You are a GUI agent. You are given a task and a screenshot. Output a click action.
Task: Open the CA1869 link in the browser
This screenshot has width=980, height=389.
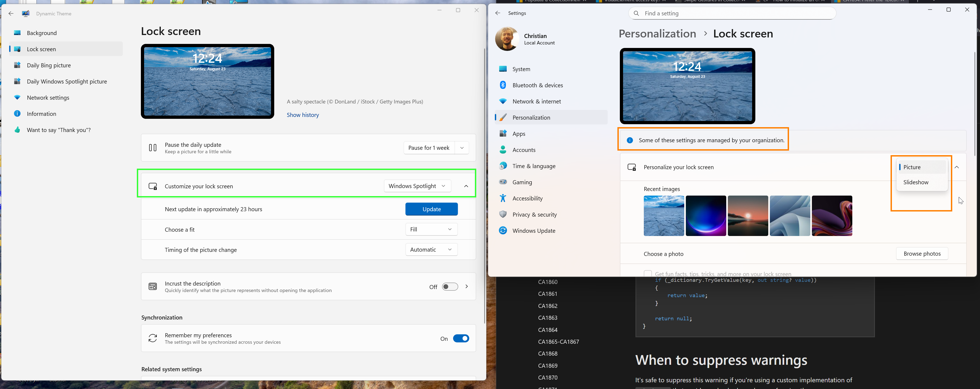pos(548,366)
